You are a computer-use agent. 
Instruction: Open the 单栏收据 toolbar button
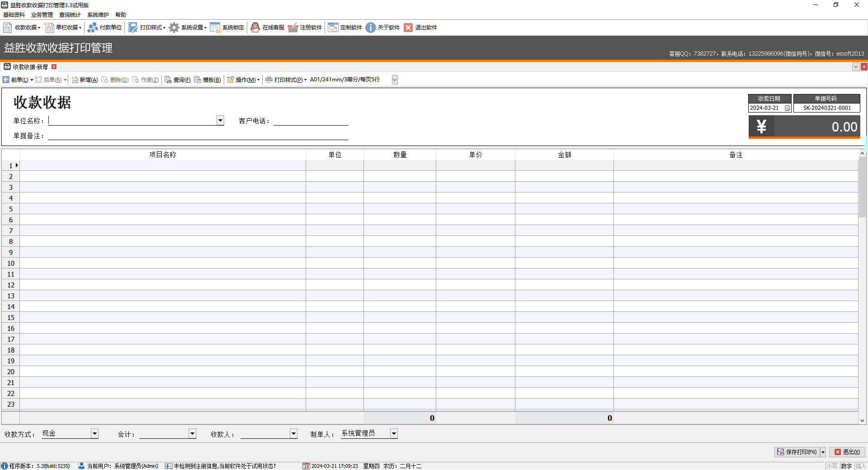[x=63, y=28]
